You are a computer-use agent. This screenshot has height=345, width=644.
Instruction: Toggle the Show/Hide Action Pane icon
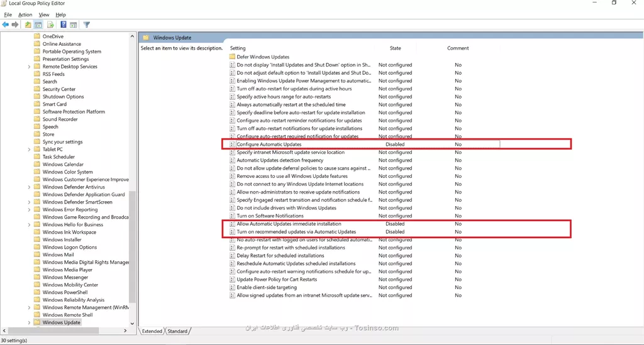73,25
